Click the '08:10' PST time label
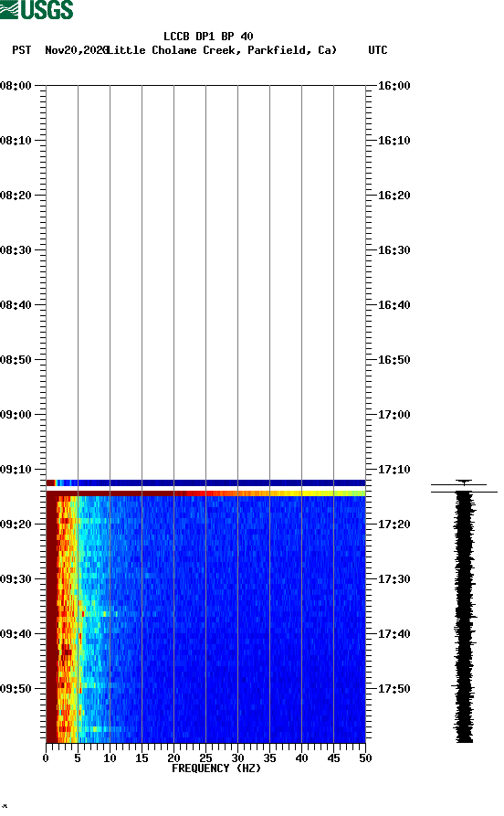The height and width of the screenshot is (816, 504). (16, 141)
